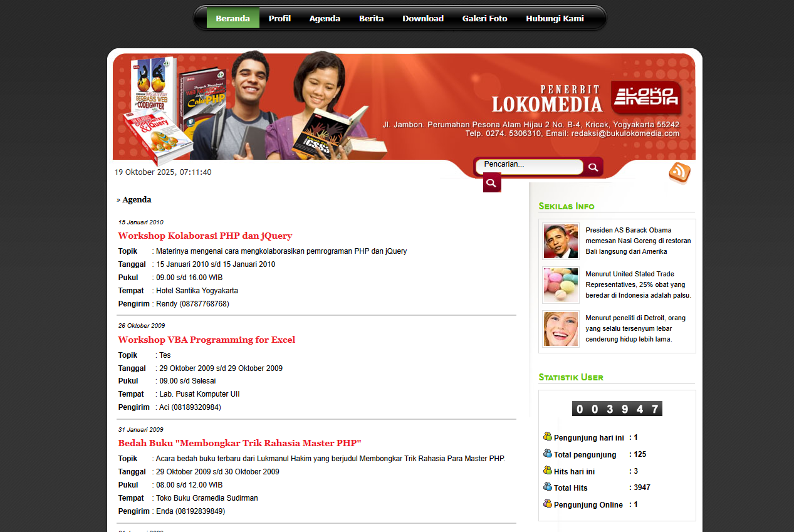794x532 pixels.
Task: Navigate to the Berita page
Action: (371, 18)
